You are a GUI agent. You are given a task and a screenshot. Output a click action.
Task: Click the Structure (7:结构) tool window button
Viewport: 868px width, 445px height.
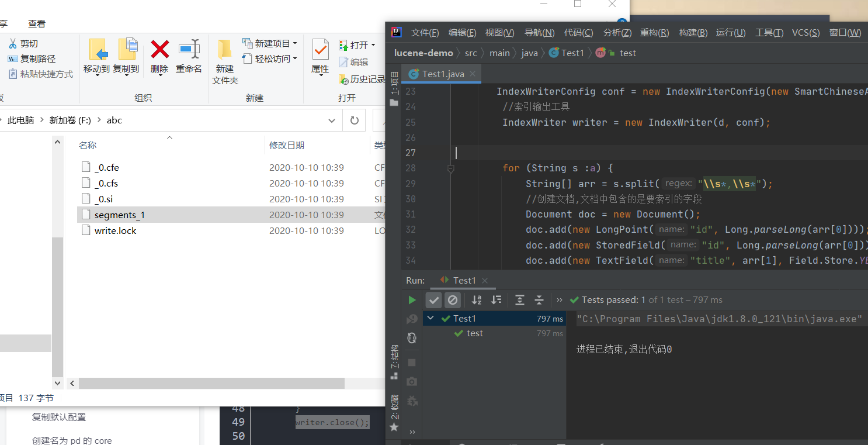[x=394, y=363]
